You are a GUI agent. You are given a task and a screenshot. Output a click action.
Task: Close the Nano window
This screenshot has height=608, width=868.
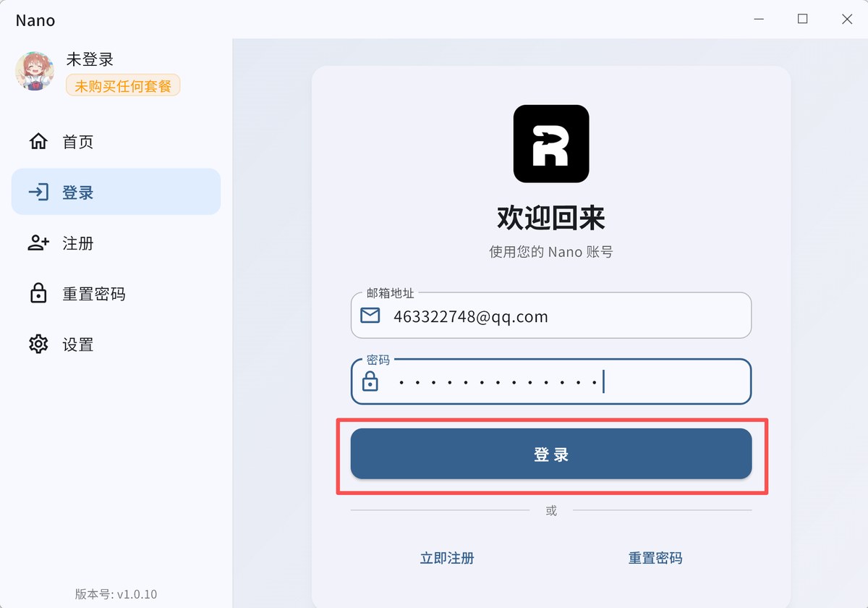847,19
